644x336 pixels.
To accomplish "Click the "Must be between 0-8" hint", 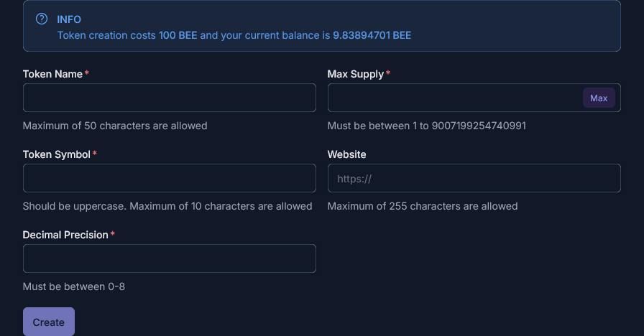I will point(74,286).
